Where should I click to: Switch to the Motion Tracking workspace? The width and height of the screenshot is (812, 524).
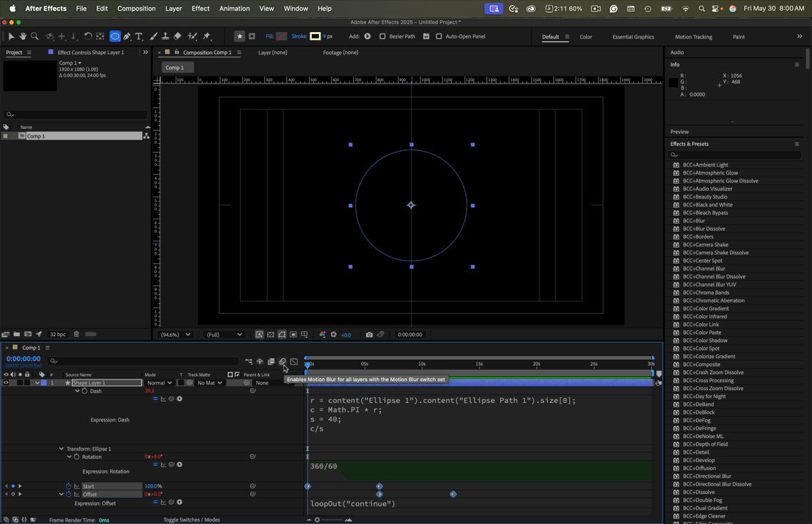coord(693,37)
